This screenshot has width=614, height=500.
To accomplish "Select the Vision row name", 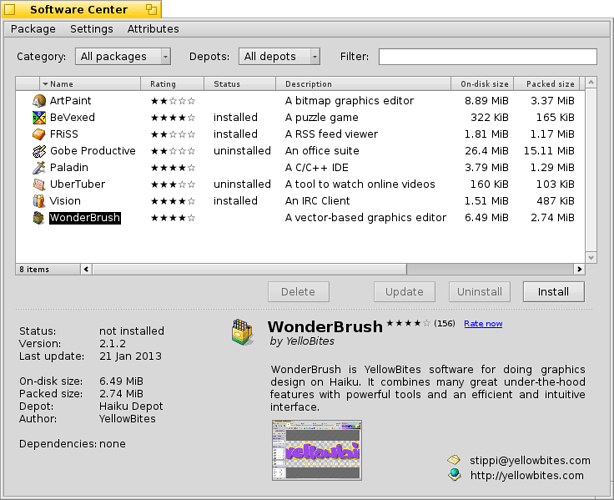I will pyautogui.click(x=65, y=201).
